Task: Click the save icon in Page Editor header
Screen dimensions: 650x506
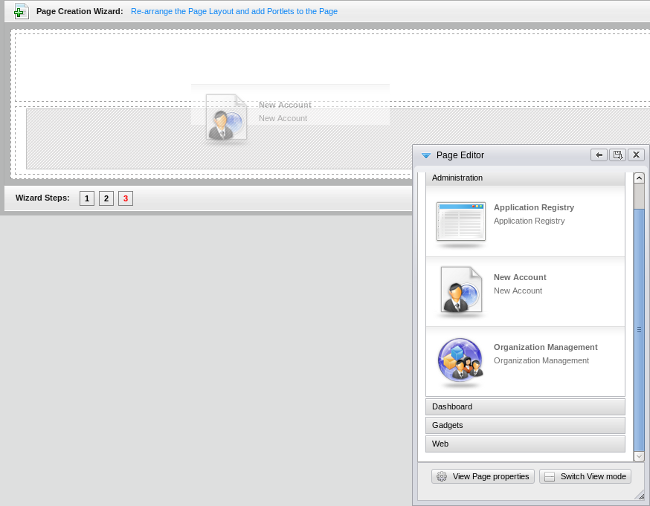Action: (617, 155)
